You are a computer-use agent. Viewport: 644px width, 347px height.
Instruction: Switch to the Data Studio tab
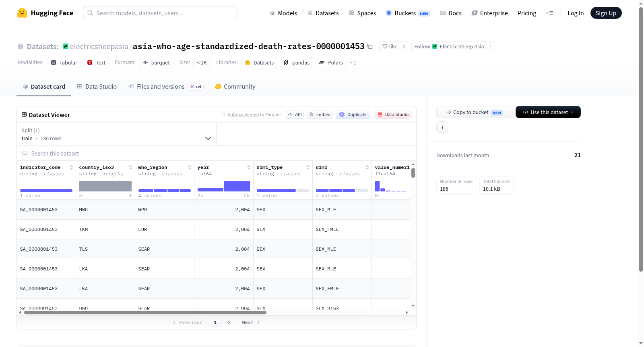click(97, 87)
